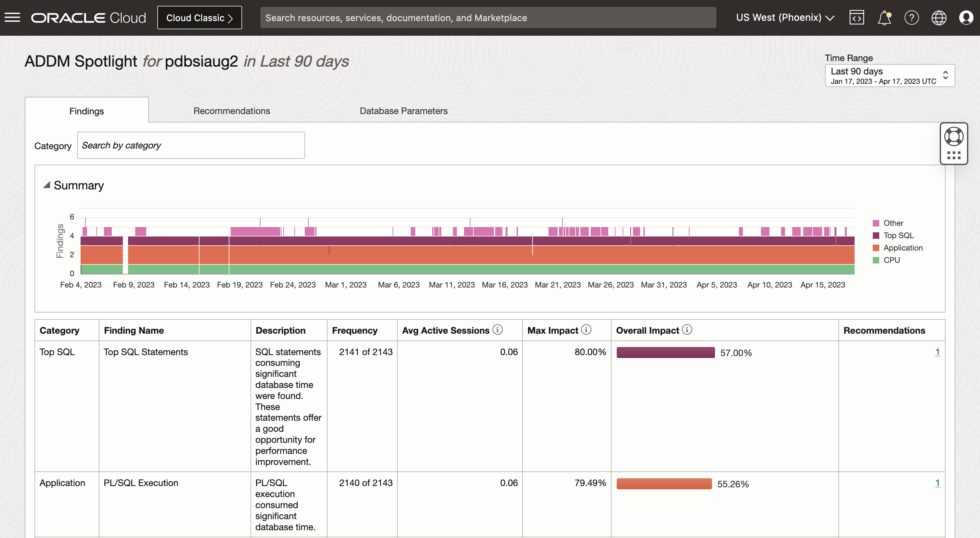Open the navigation hamburger menu
Screen dimensions: 980x538
click(12, 18)
